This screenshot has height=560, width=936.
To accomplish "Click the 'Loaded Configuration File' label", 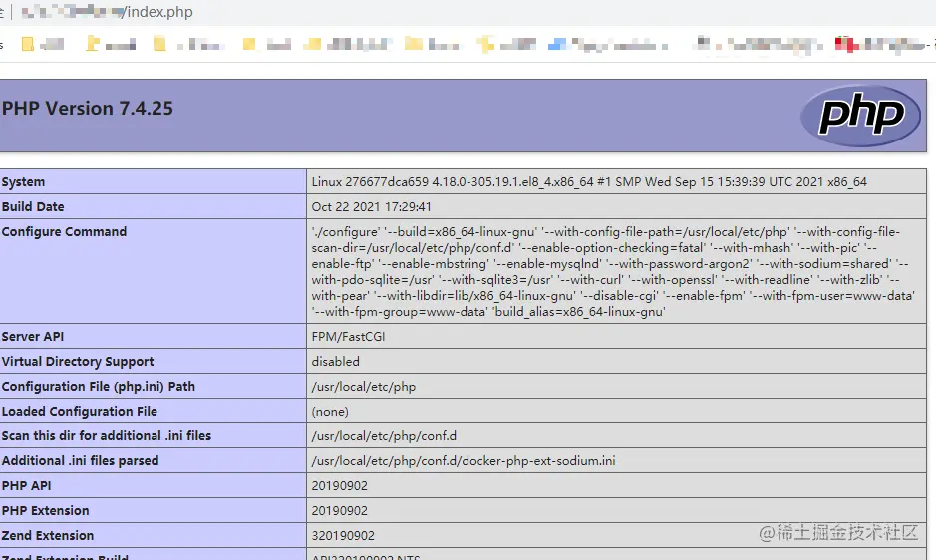I will [x=80, y=411].
